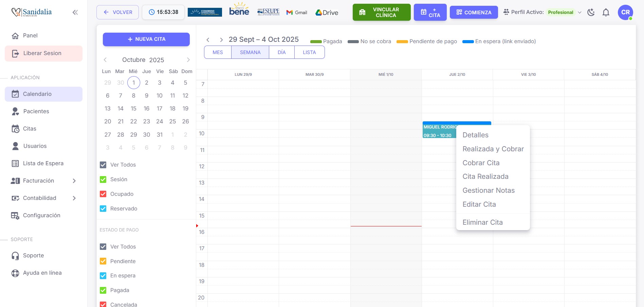
Task: Expand the Facturación submenu
Action: pos(74,181)
